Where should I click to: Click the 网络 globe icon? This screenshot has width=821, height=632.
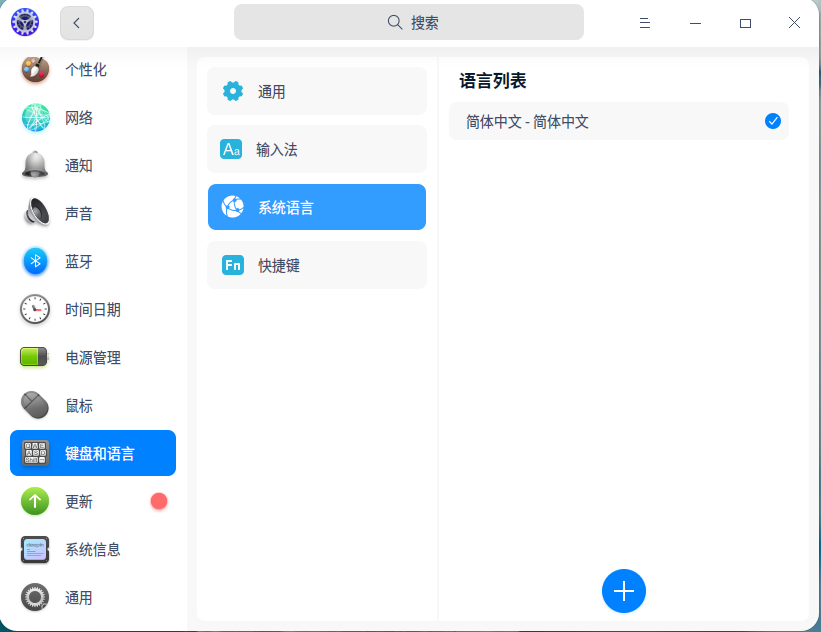[x=35, y=118]
